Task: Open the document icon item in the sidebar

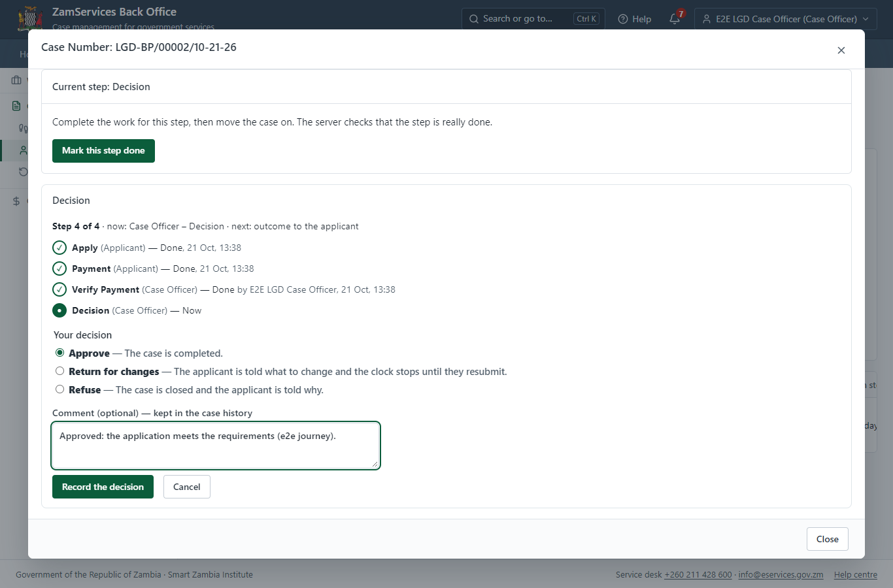Action: tap(16, 106)
